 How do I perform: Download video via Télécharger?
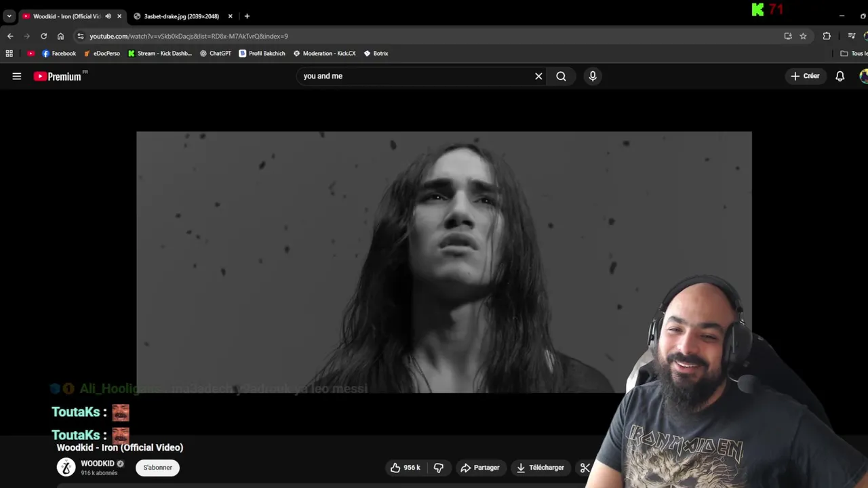540,468
